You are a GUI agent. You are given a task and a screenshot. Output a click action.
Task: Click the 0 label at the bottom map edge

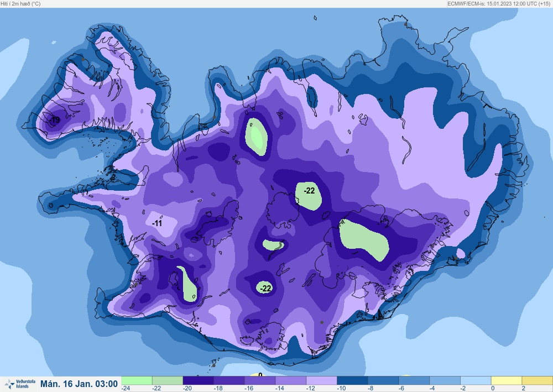[x=260, y=375]
